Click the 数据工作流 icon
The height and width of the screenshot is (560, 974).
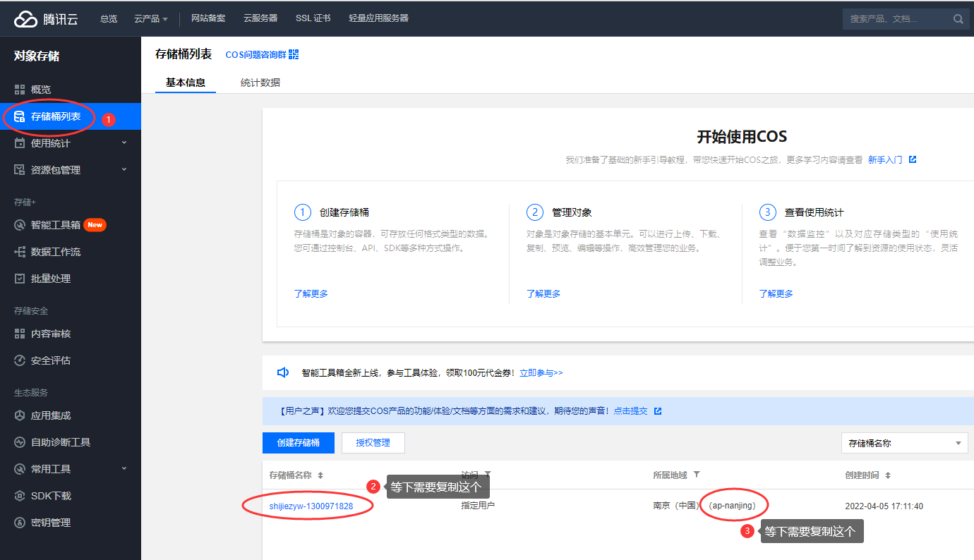[x=20, y=252]
